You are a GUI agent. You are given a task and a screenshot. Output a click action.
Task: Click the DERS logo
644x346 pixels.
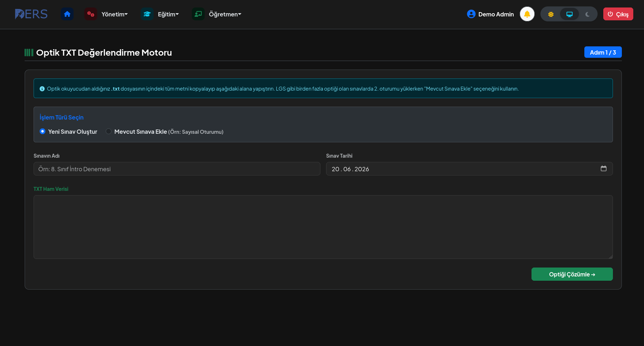(x=31, y=14)
